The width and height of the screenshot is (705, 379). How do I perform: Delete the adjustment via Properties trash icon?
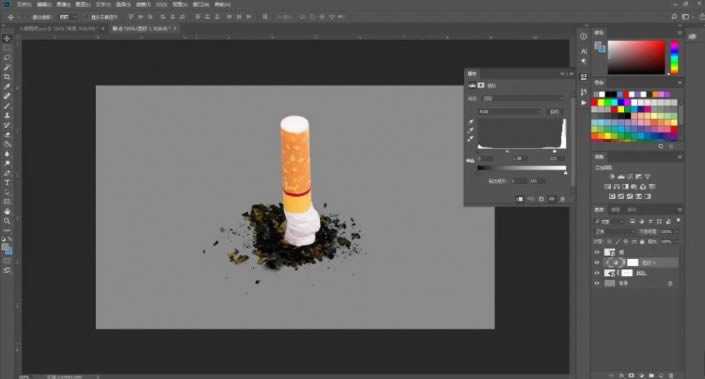[562, 199]
